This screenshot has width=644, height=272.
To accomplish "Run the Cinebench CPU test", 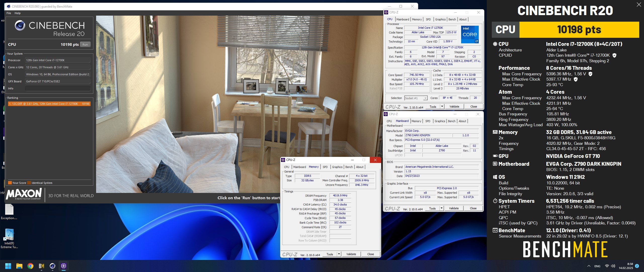I will (85, 45).
